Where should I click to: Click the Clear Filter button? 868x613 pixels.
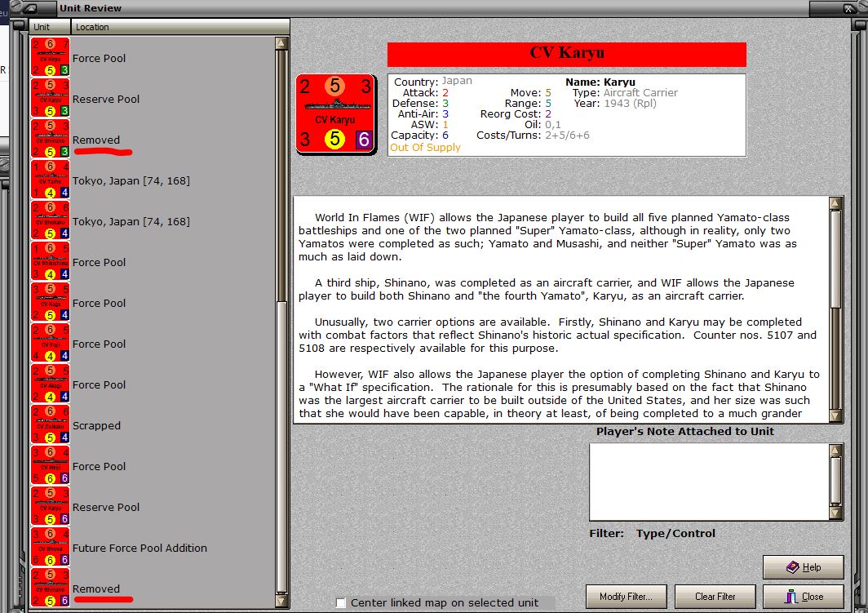[715, 597]
